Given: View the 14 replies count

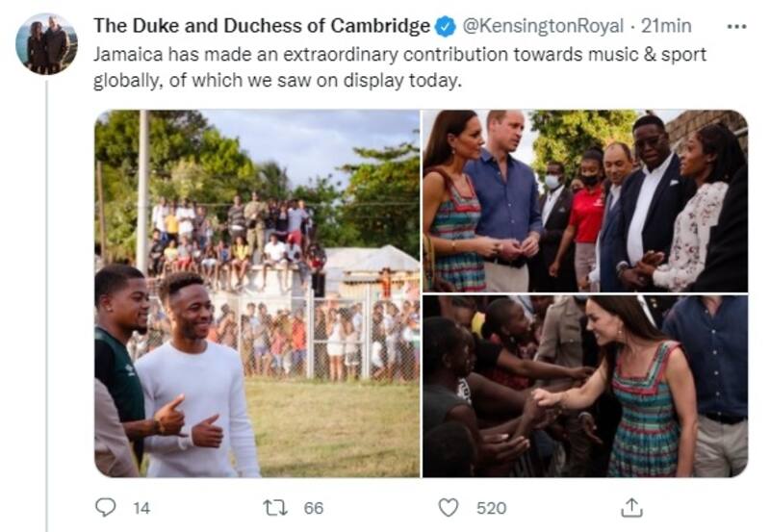Looking at the screenshot, I should coord(141,508).
